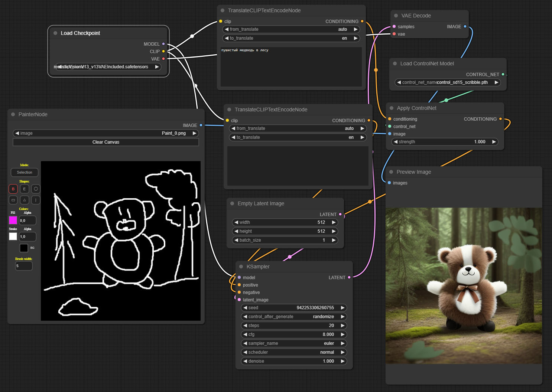The image size is (552, 392).
Task: Select the Eraser (E) tool in PainterNode
Action: pos(24,189)
